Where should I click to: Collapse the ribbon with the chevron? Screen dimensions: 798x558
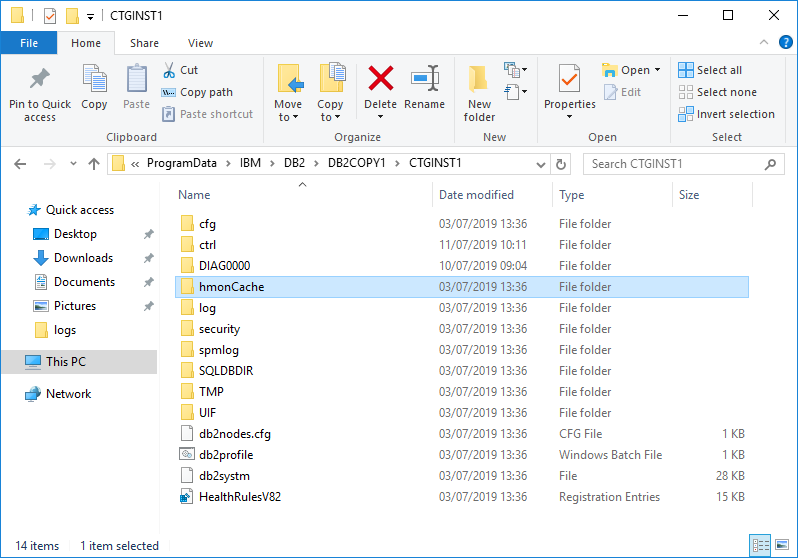click(x=764, y=42)
